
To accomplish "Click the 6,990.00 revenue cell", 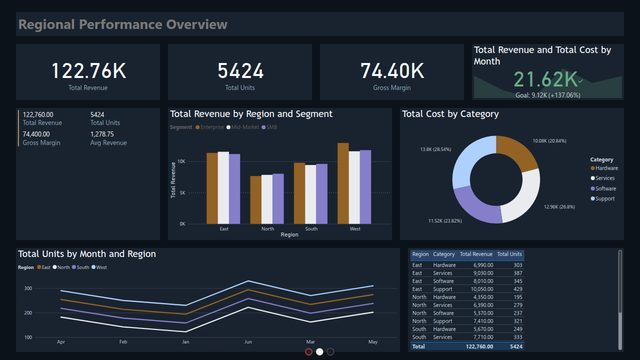I will [483, 265].
